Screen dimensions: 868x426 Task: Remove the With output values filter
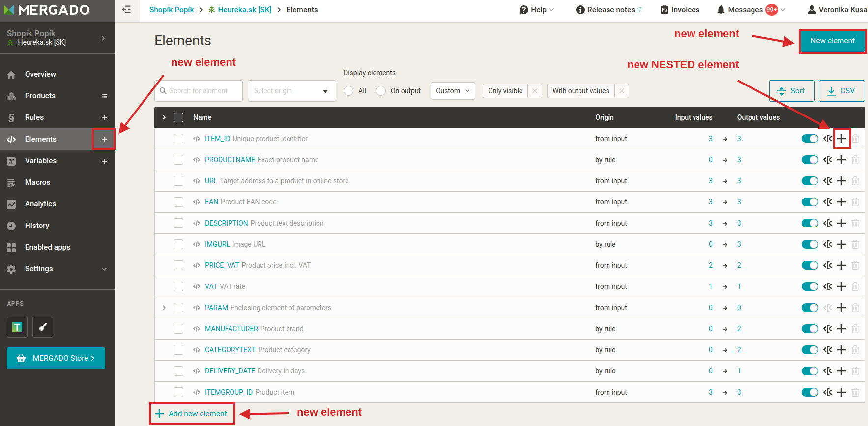tap(622, 91)
